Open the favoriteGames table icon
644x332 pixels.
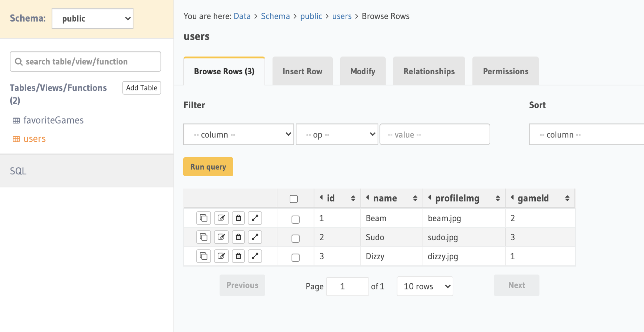coord(16,120)
